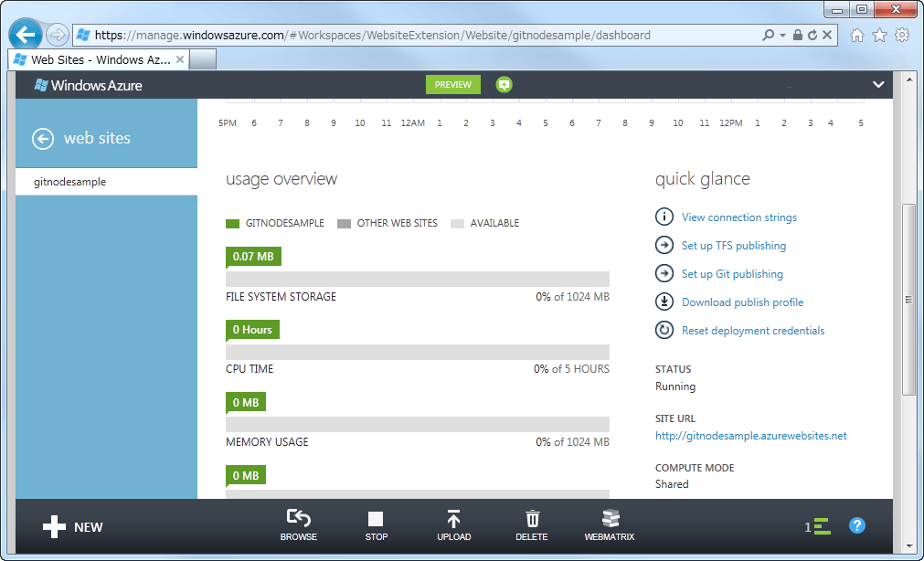Viewport: 924px width, 561px height.
Task: Open the gitnodesample.azurewebsites.net site URL
Action: coord(750,436)
